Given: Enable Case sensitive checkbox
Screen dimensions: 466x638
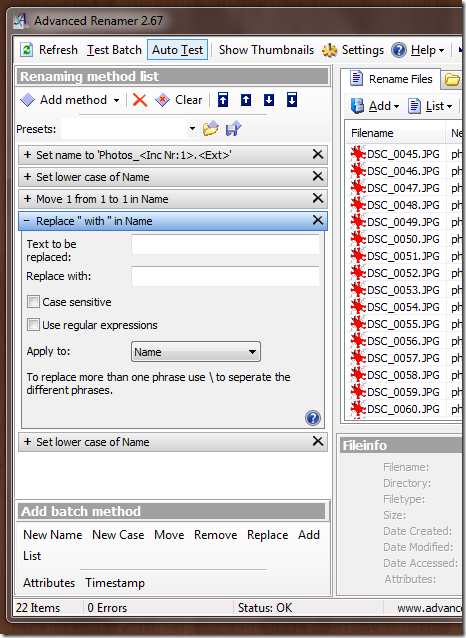Looking at the screenshot, I should pyautogui.click(x=33, y=302).
